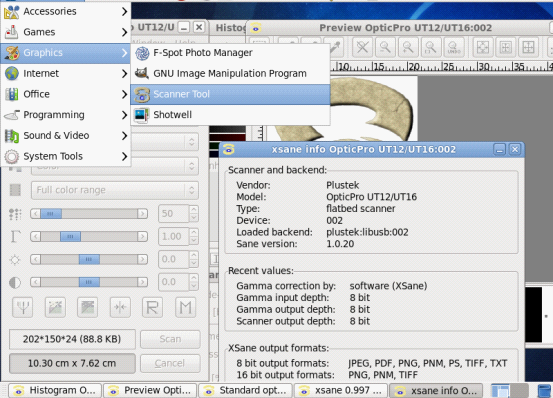Switch to Histogram window in taskbar
Image resolution: width=553 pixels, height=398 pixels.
(55, 391)
